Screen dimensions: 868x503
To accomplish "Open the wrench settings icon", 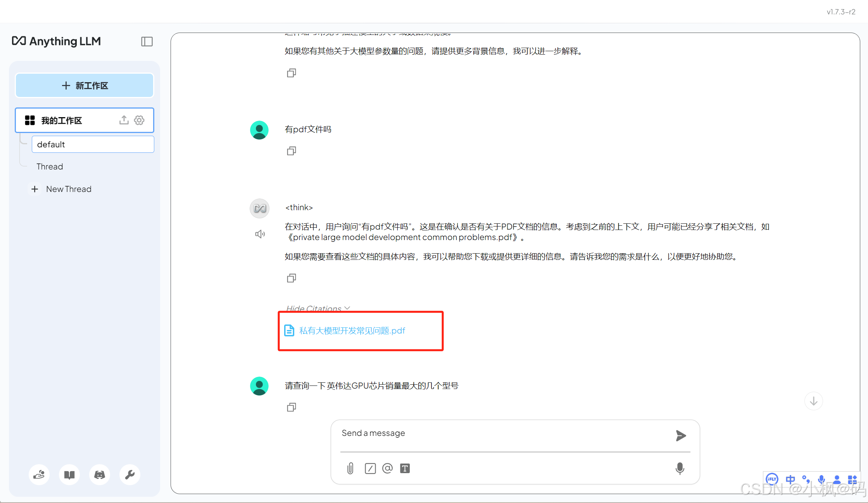I will [130, 475].
